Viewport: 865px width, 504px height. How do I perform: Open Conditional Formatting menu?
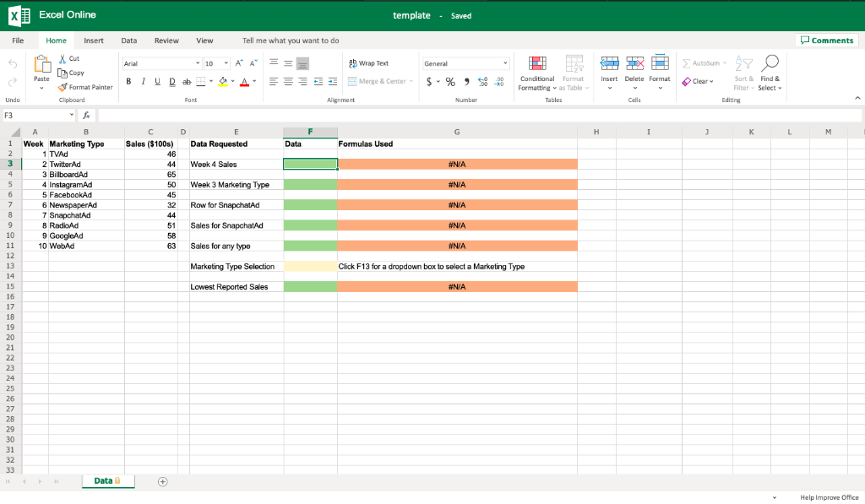537,73
